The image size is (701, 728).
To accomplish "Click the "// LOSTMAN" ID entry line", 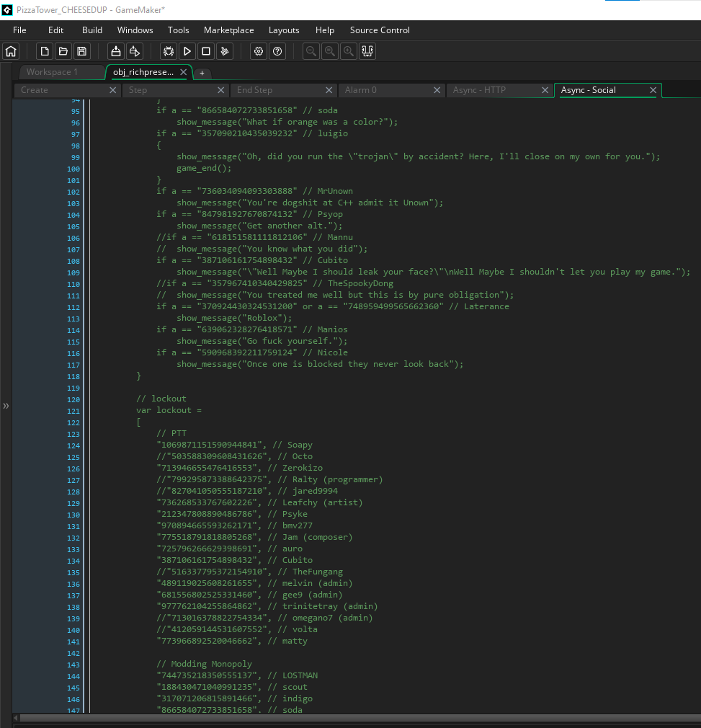I will coord(237,675).
